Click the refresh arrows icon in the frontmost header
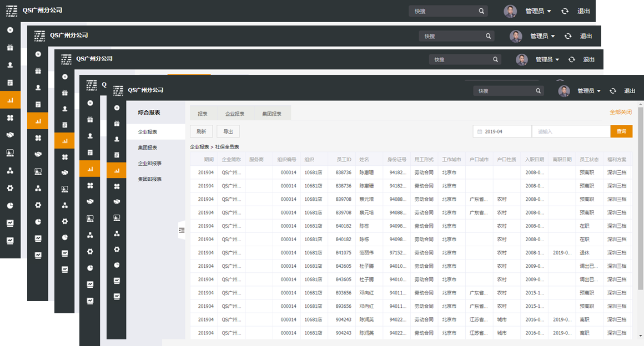 (x=613, y=91)
